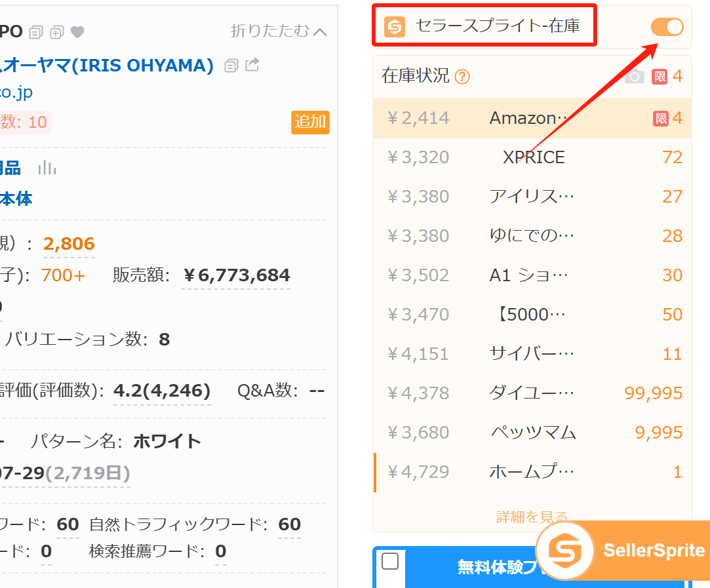
Task: Select the A1 ショ seller row
Action: click(x=532, y=275)
